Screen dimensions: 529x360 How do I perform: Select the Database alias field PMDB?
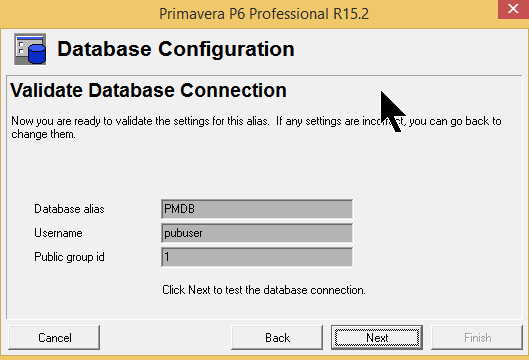pyautogui.click(x=257, y=209)
